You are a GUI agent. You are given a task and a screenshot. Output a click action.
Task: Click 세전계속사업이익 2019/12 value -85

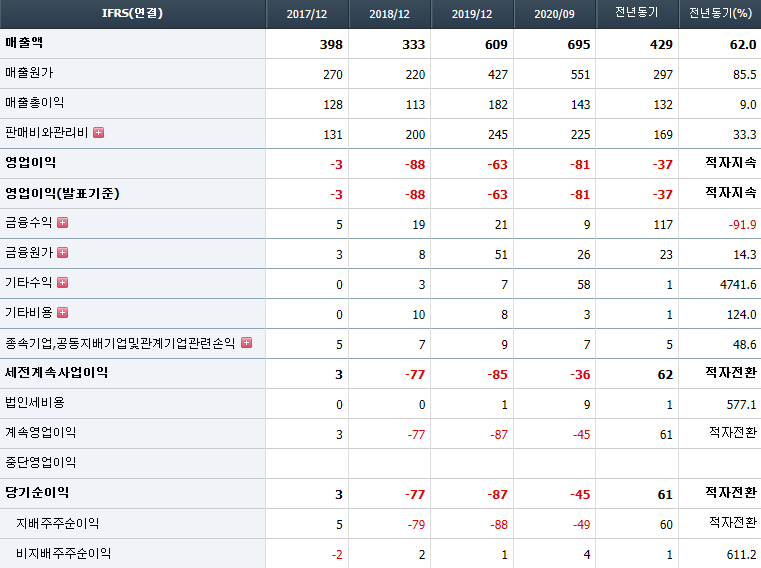click(497, 375)
